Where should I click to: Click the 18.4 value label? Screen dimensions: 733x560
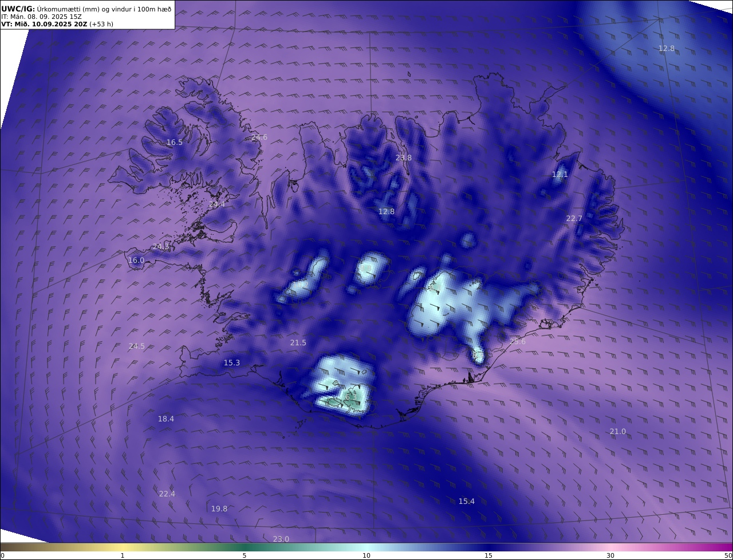coord(165,419)
